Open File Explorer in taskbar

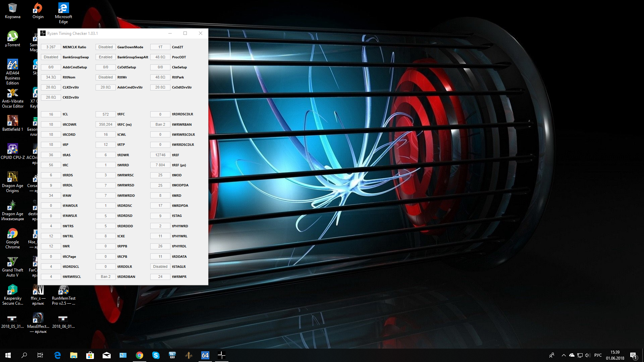click(74, 355)
